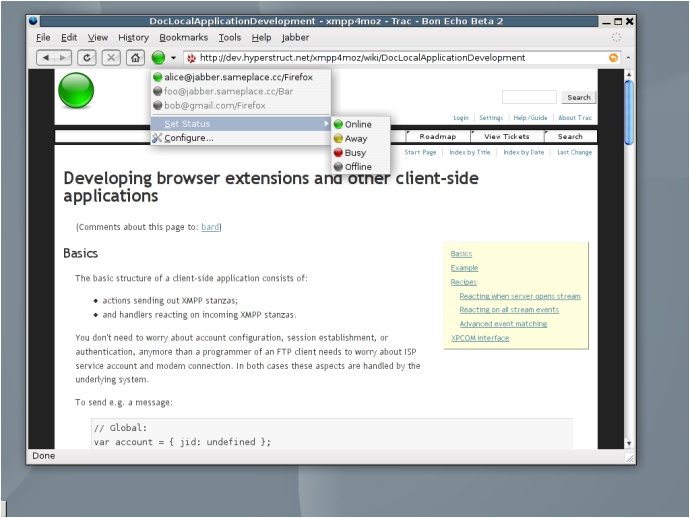Select bob@gmail.com/Firefox account
690x518 pixels.
point(240,106)
